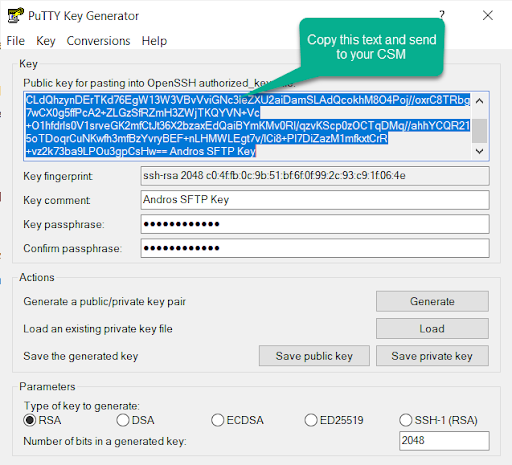The image size is (512, 465).
Task: Open the File menu
Action: click(15, 41)
